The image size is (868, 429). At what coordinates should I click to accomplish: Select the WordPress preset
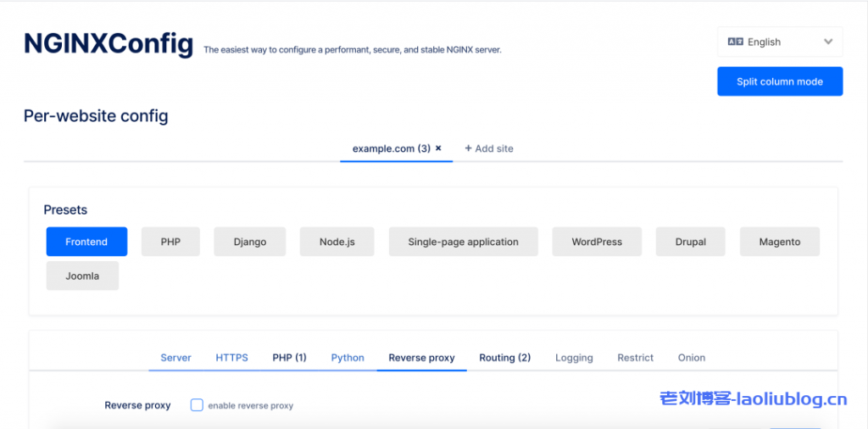coord(597,242)
